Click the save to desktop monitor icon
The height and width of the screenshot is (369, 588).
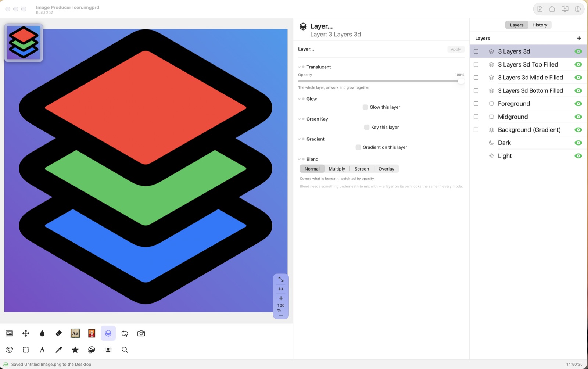pos(565,9)
